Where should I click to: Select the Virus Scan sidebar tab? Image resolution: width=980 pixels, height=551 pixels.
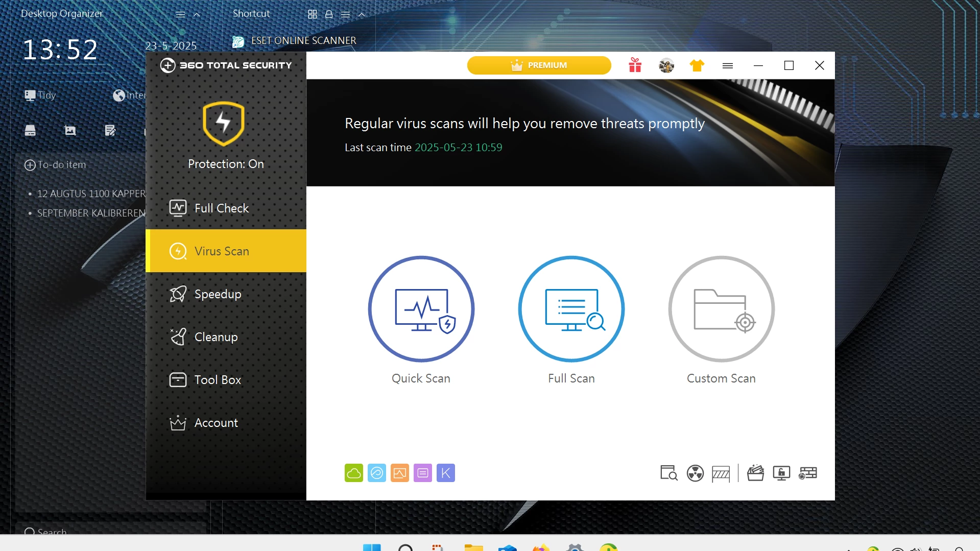tap(226, 251)
